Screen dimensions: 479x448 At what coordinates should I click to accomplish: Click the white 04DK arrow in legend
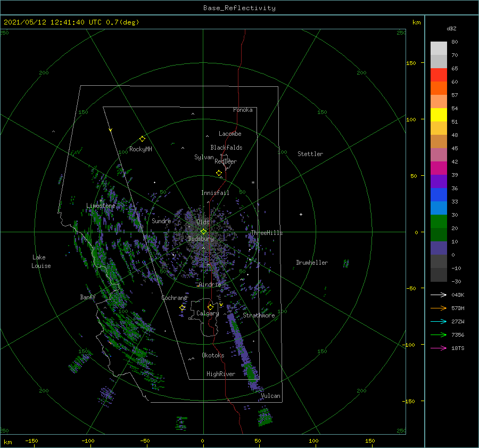click(x=439, y=295)
